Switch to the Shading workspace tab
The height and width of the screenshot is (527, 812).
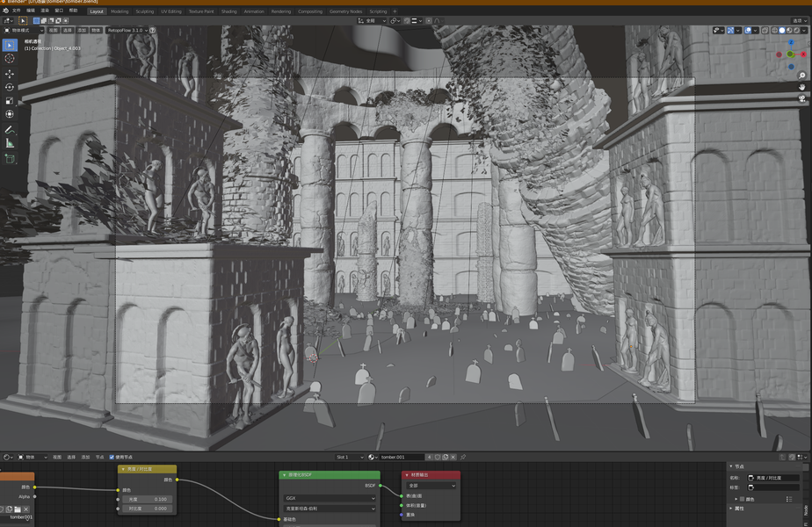228,11
